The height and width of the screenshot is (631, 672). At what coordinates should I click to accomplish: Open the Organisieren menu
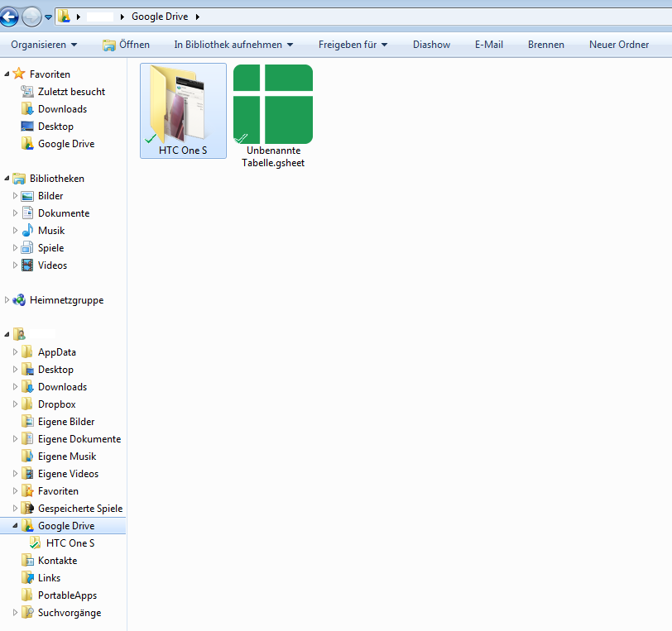pyautogui.click(x=44, y=45)
